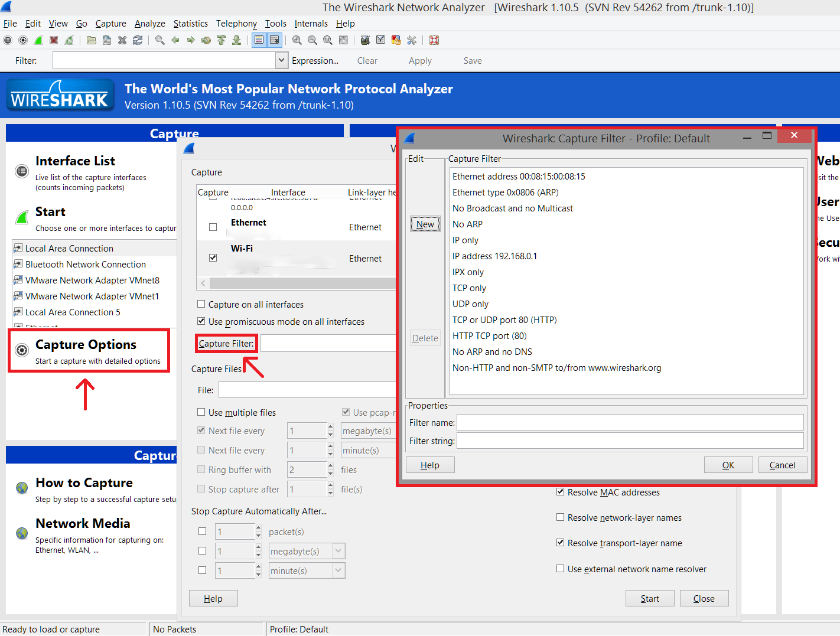The image size is (840, 636).
Task: Open coloring rules toolbar icon
Action: 396,40
